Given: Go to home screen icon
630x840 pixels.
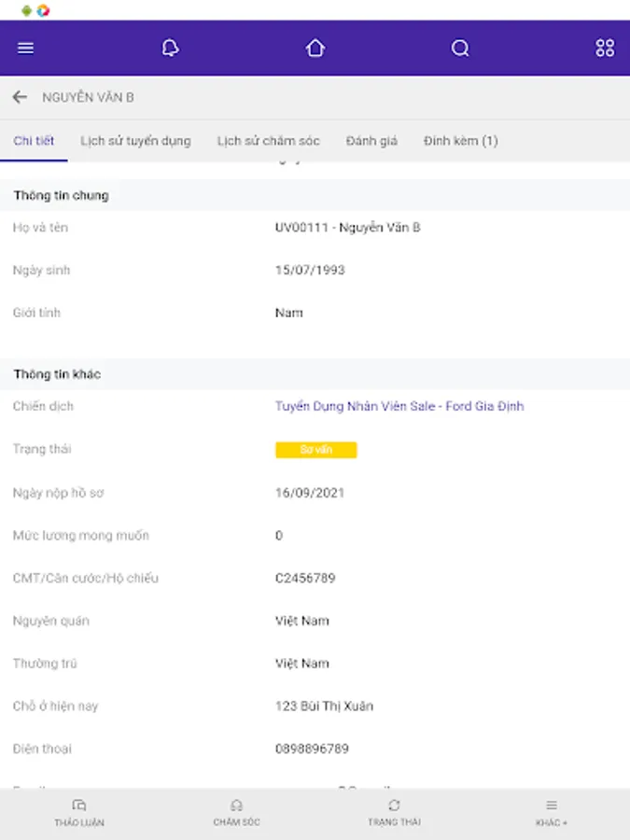Looking at the screenshot, I should click(x=315, y=49).
